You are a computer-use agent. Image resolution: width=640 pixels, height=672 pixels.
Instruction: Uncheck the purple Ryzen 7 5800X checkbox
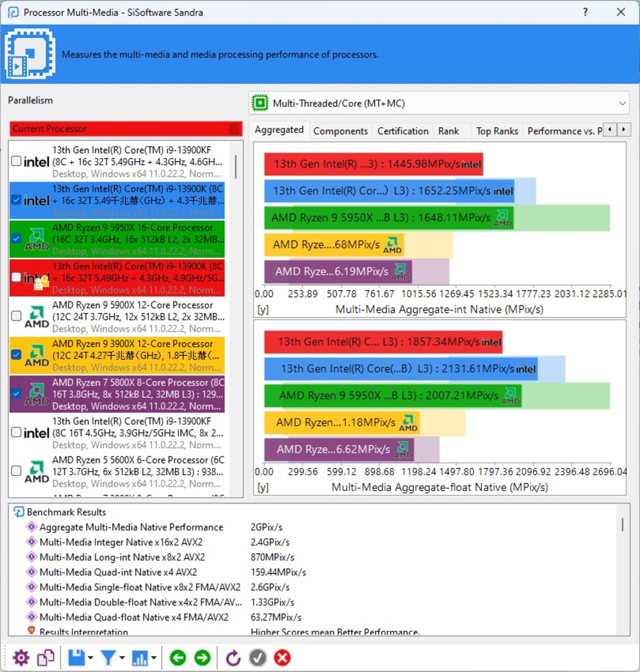[16, 393]
